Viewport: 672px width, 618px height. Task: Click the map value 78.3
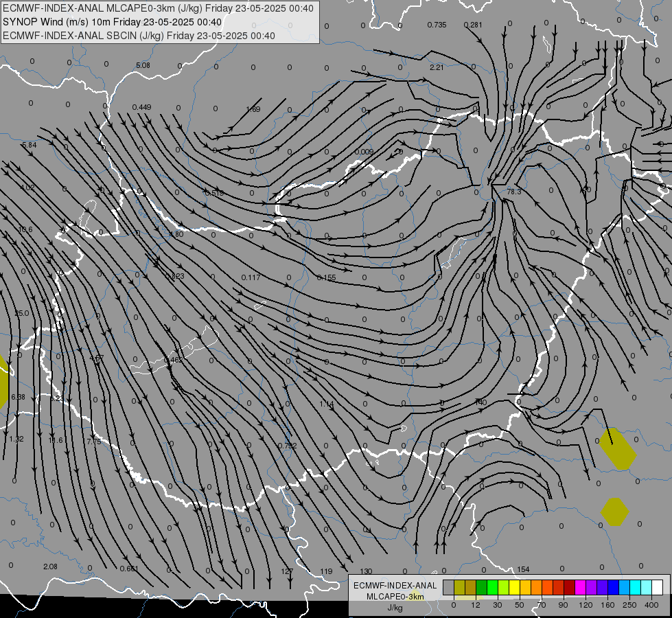pyautogui.click(x=514, y=192)
